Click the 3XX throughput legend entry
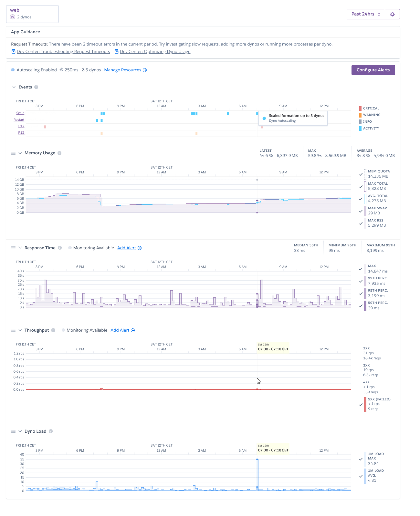This screenshot has width=420, height=516. click(371, 370)
